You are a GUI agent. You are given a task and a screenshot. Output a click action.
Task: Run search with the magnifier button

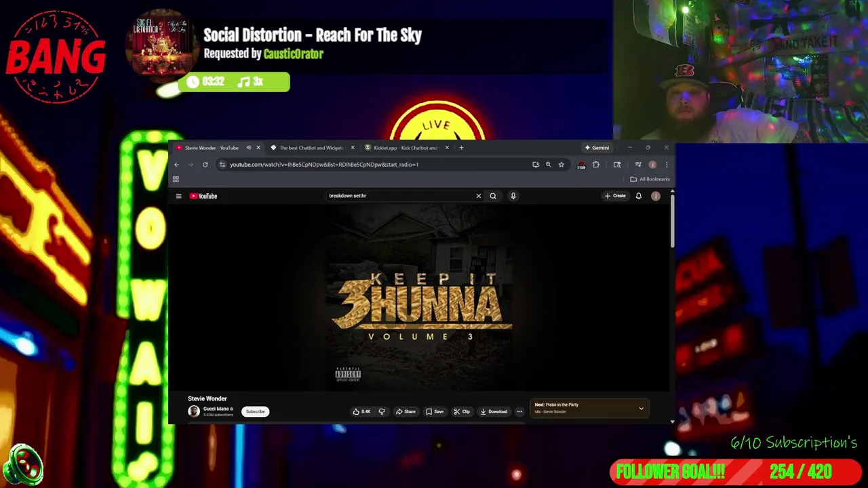493,196
